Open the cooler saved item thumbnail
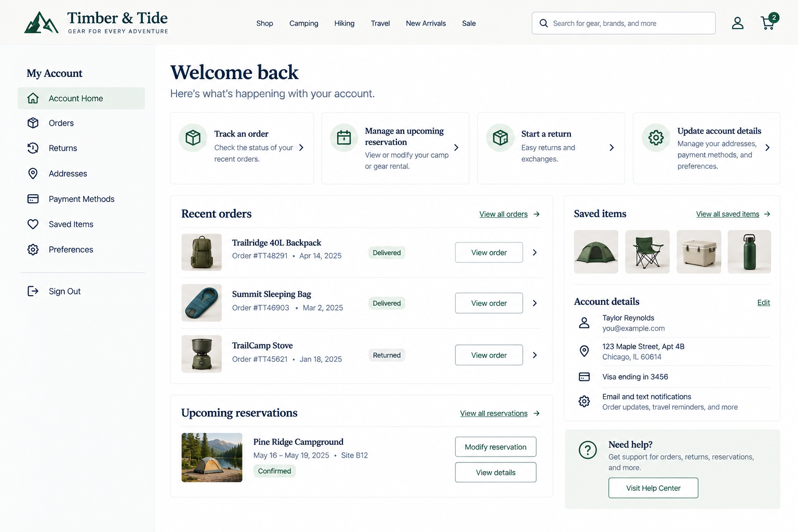Viewport: 798px width, 532px height. [x=699, y=252]
